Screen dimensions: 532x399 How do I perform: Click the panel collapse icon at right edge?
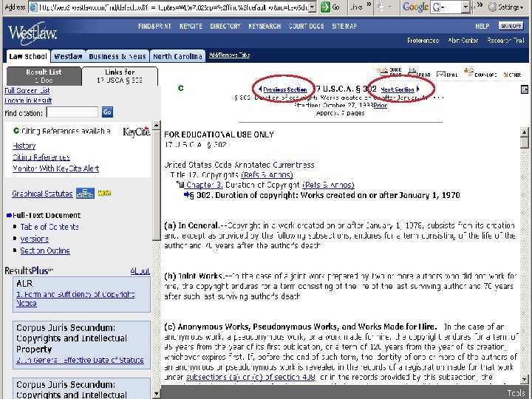(x=525, y=89)
